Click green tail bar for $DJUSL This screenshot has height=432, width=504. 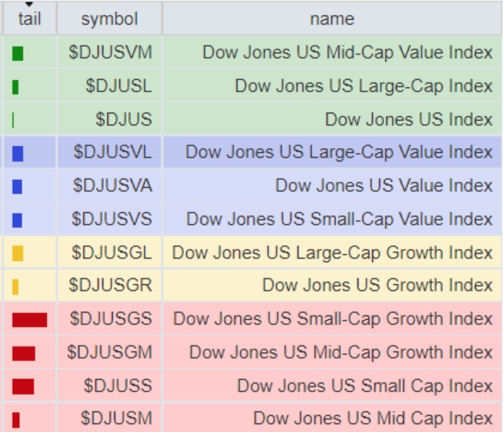pyautogui.click(x=15, y=87)
